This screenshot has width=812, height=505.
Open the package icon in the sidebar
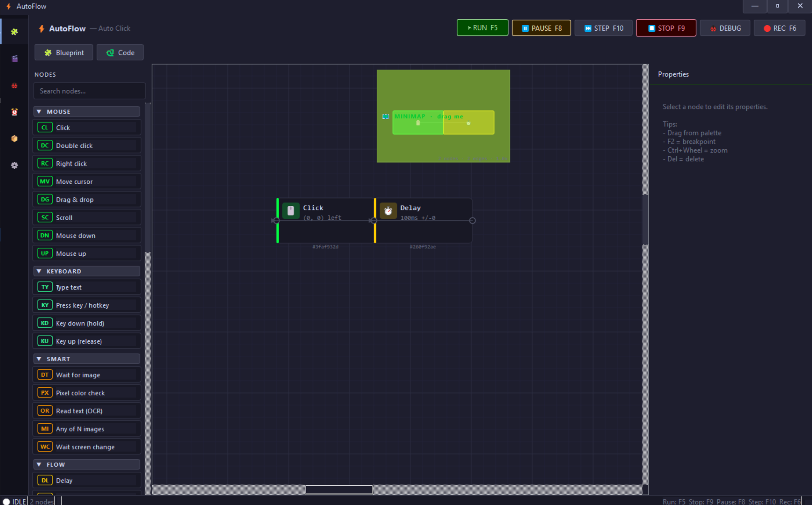14,139
